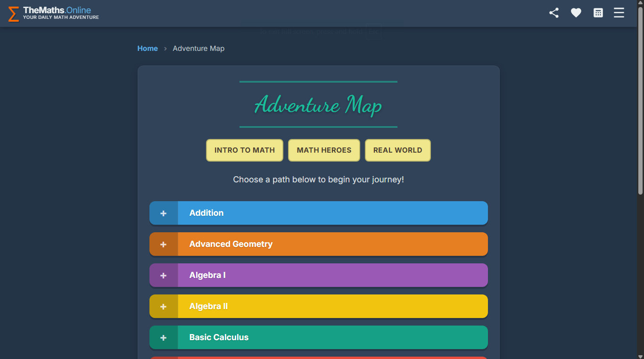The width and height of the screenshot is (644, 359).
Task: Open the Home link in the breadcrumb
Action: tap(148, 49)
